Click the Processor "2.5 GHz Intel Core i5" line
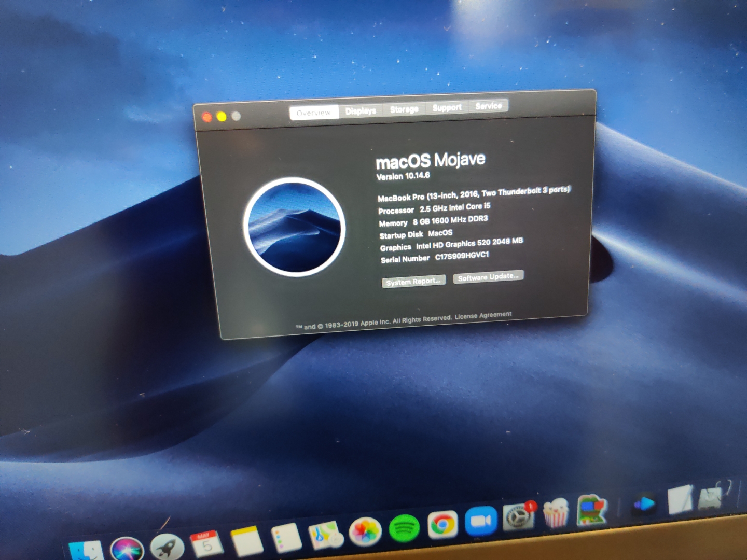 pyautogui.click(x=434, y=208)
